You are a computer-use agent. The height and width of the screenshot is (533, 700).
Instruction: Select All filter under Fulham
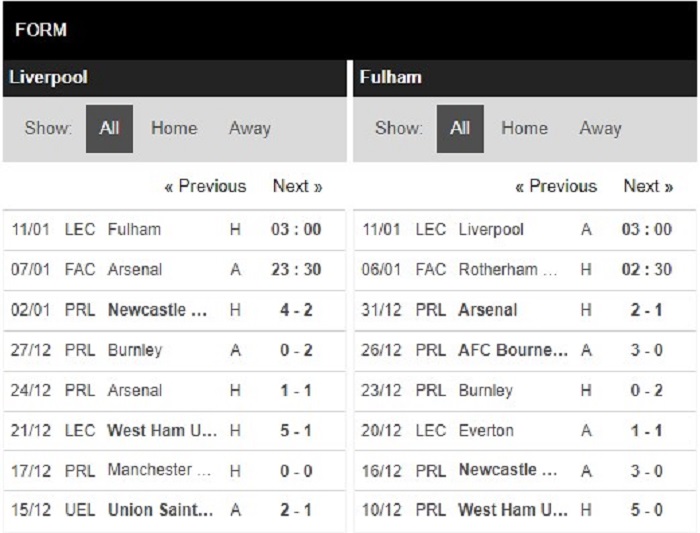(x=460, y=129)
